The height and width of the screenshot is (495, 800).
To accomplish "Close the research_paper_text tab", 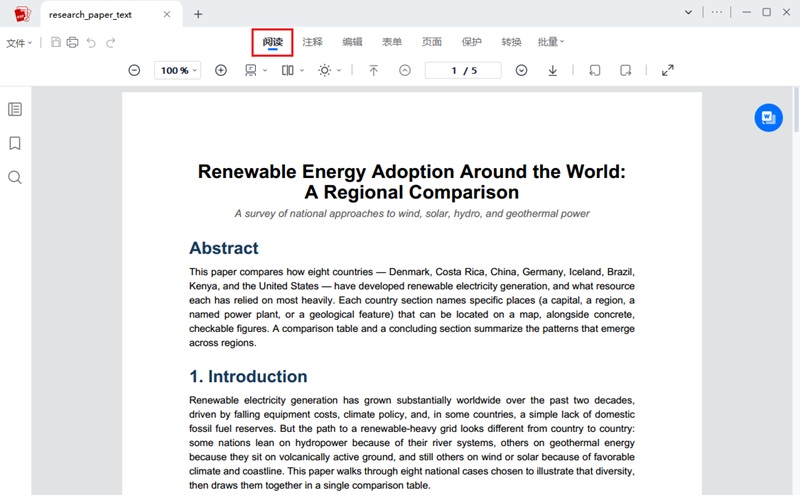I will click(x=167, y=14).
